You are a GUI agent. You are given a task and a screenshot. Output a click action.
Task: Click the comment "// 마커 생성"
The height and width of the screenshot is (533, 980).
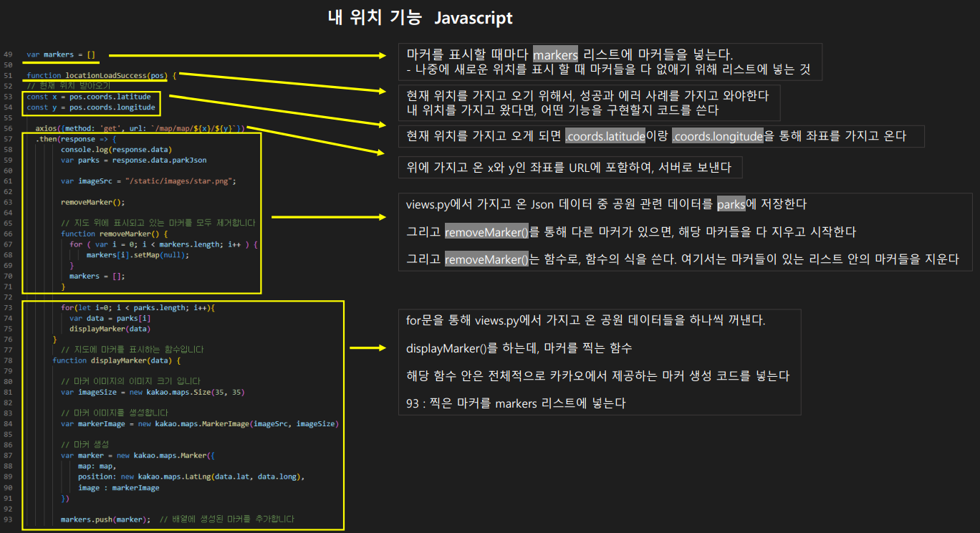[85, 444]
